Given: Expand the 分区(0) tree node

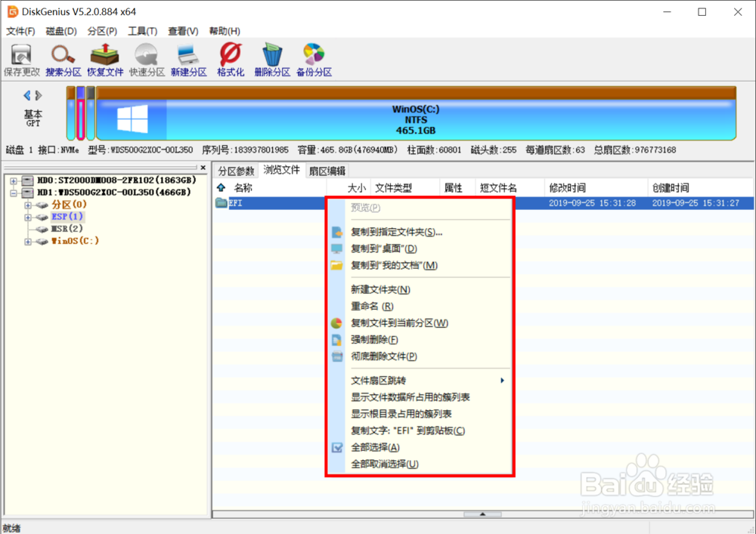Looking at the screenshot, I should (28, 205).
